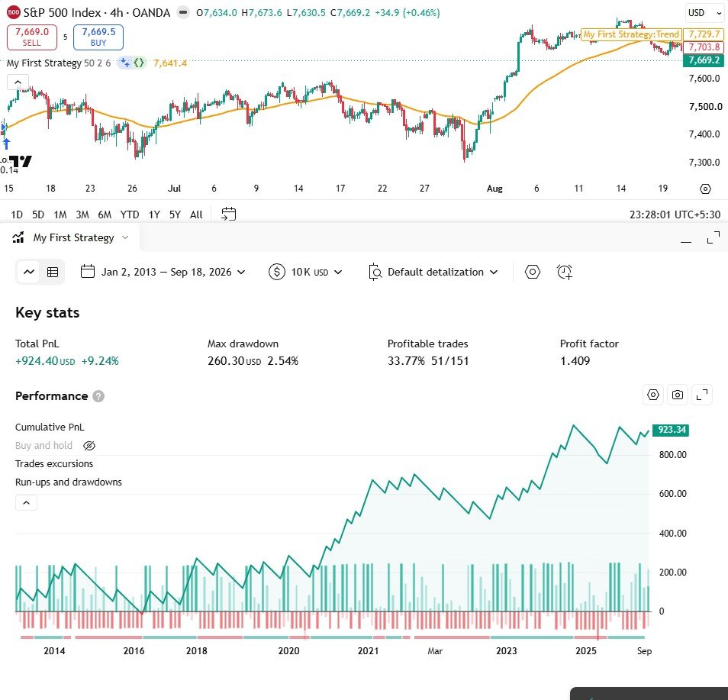Viewport: 728px width, 700px height.
Task: Toggle the Trades excursions series
Action: [x=54, y=463]
